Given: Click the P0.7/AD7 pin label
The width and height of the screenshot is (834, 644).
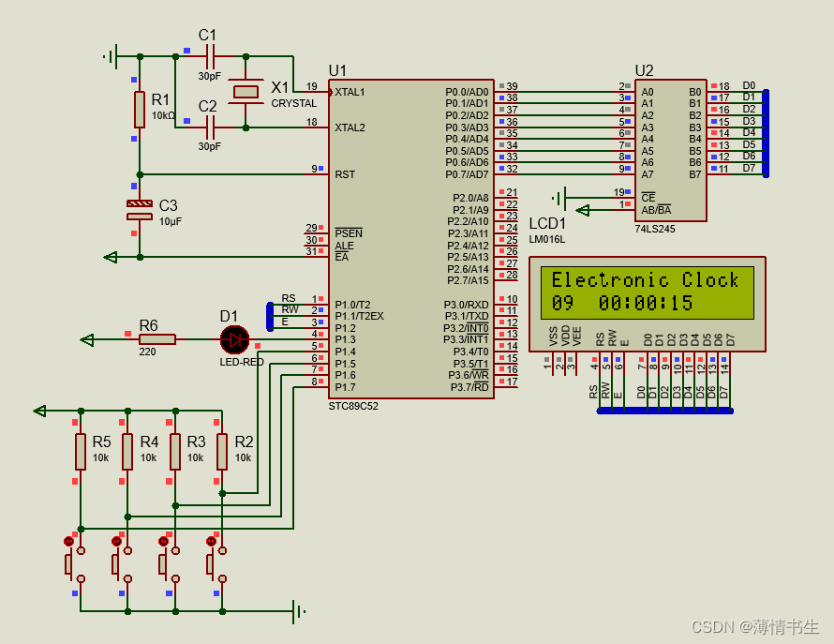Looking at the screenshot, I should tap(467, 174).
